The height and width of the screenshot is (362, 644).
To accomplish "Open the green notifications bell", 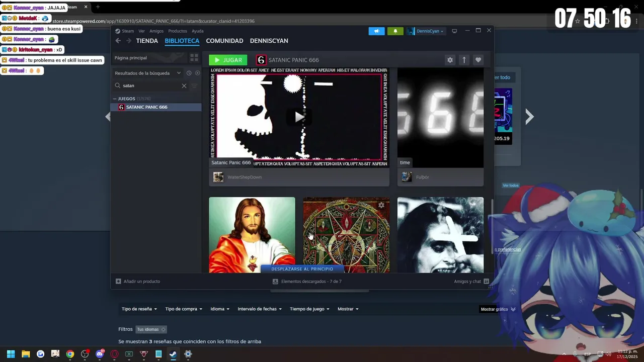I will (x=395, y=31).
